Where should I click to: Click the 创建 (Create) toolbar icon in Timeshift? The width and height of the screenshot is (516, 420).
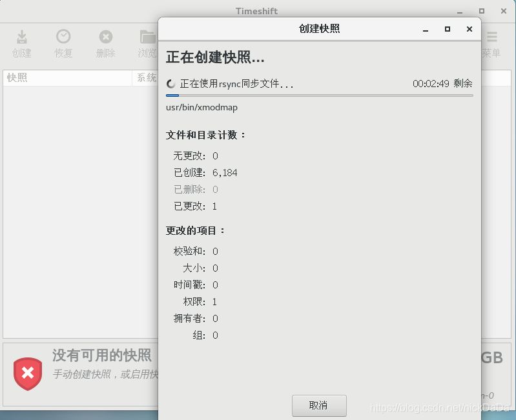pos(22,37)
